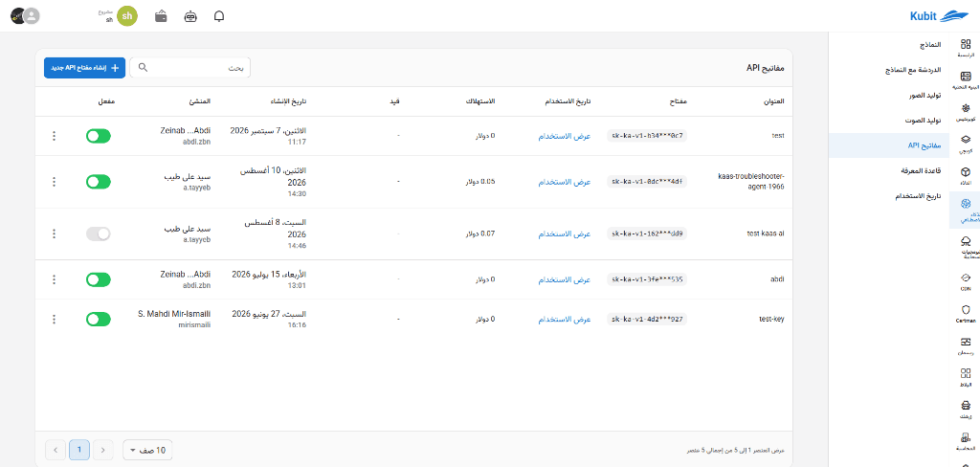Open the robot assistant icon in top bar

tap(190, 16)
